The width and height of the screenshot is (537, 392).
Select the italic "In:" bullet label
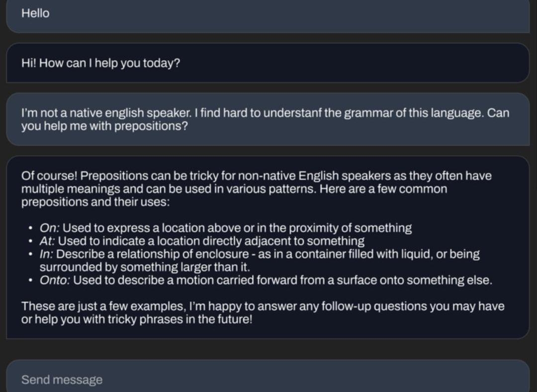47,254
